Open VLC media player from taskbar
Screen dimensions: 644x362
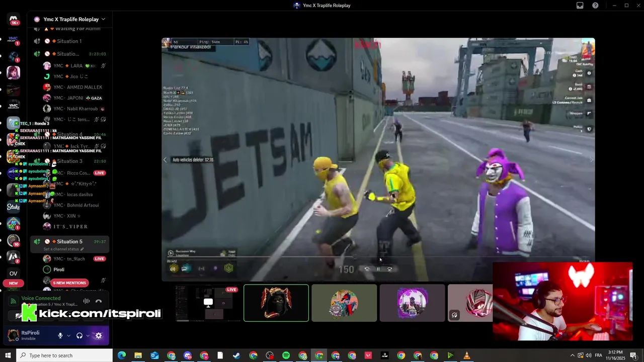coord(466,355)
